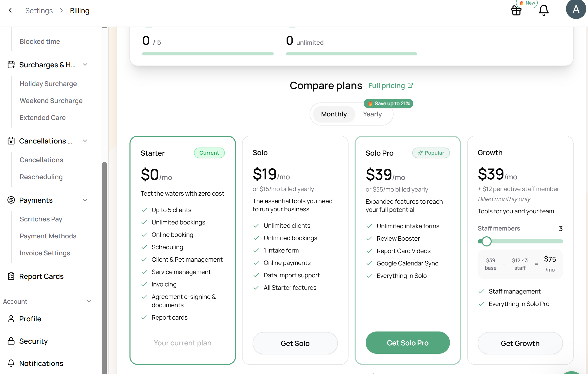Collapse the Surcharges & Holidays section
This screenshot has width=588, height=374.
[85, 65]
